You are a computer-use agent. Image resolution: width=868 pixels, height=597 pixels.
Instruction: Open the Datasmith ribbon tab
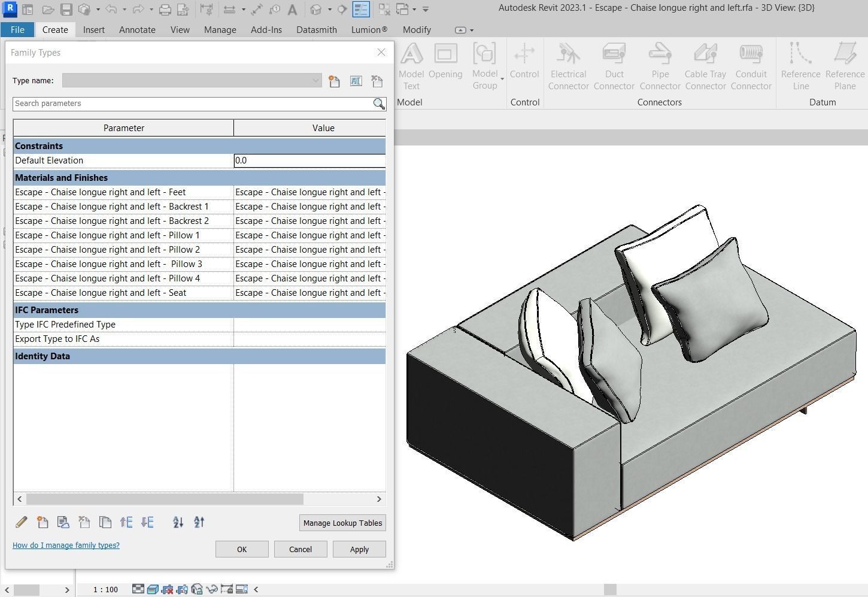317,30
